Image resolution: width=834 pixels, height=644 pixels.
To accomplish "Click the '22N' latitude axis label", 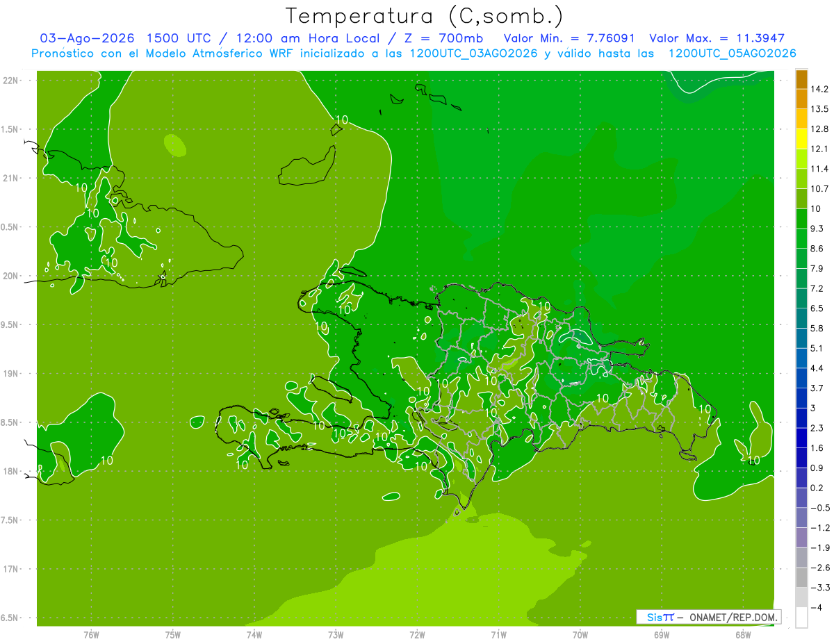I will tap(10, 81).
